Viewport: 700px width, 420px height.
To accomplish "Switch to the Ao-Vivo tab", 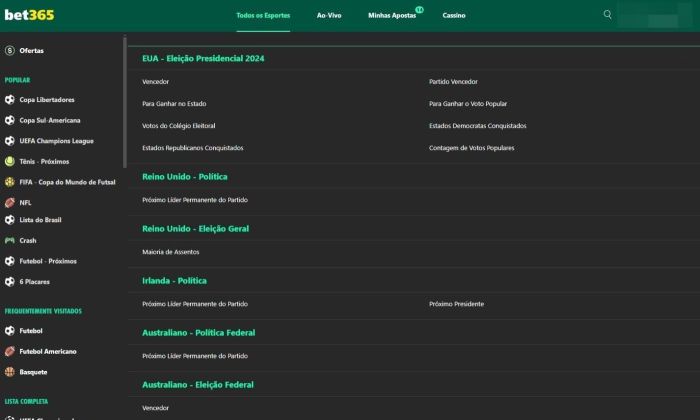I will pos(329,16).
